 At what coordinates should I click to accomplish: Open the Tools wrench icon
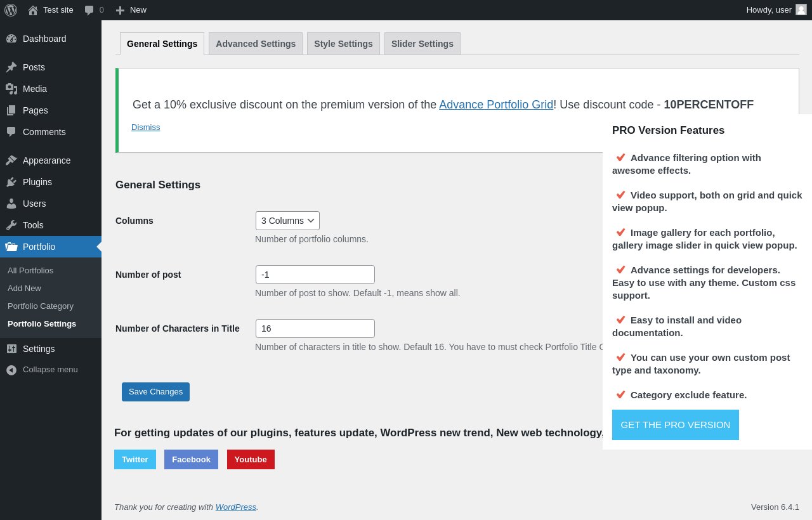[11, 225]
